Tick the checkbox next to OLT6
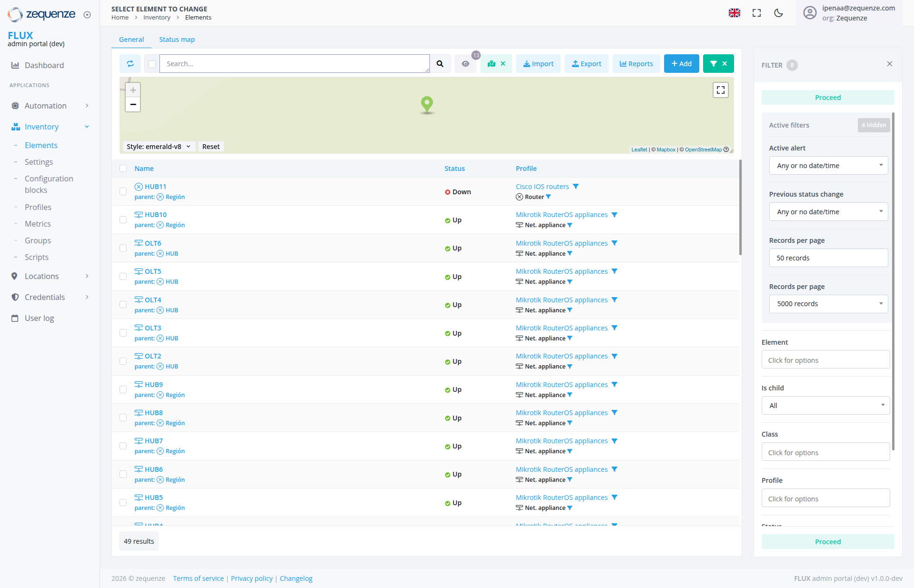This screenshot has width=914, height=588. click(123, 248)
